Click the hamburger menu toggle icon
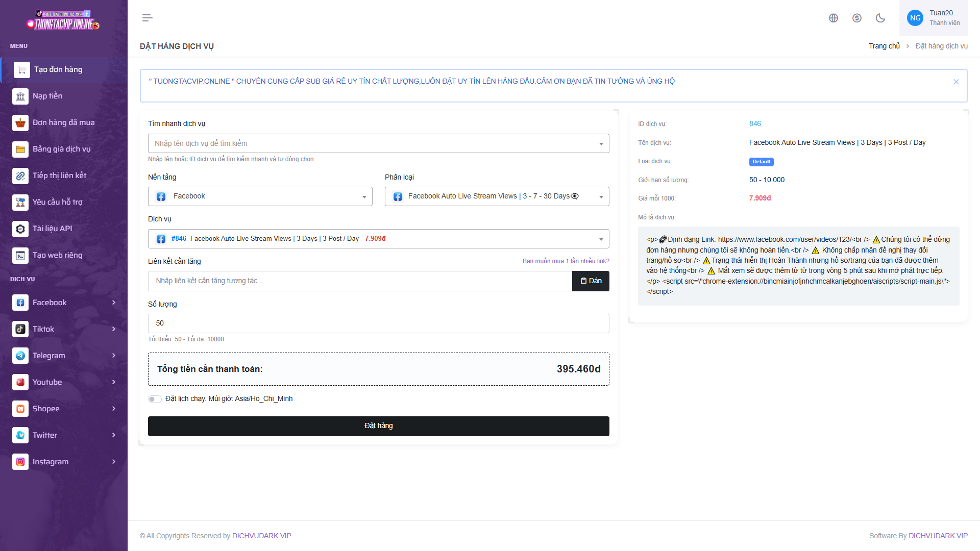980x551 pixels. (x=147, y=18)
